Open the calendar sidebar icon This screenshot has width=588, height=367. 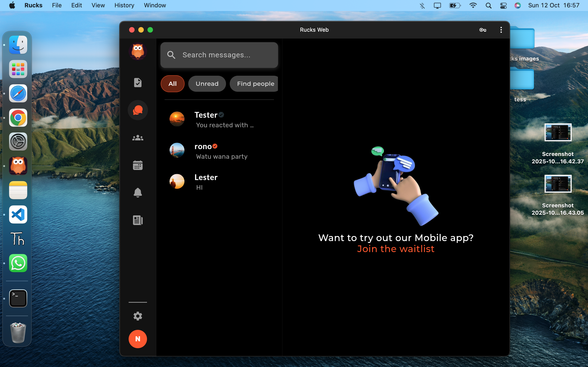pos(138,165)
